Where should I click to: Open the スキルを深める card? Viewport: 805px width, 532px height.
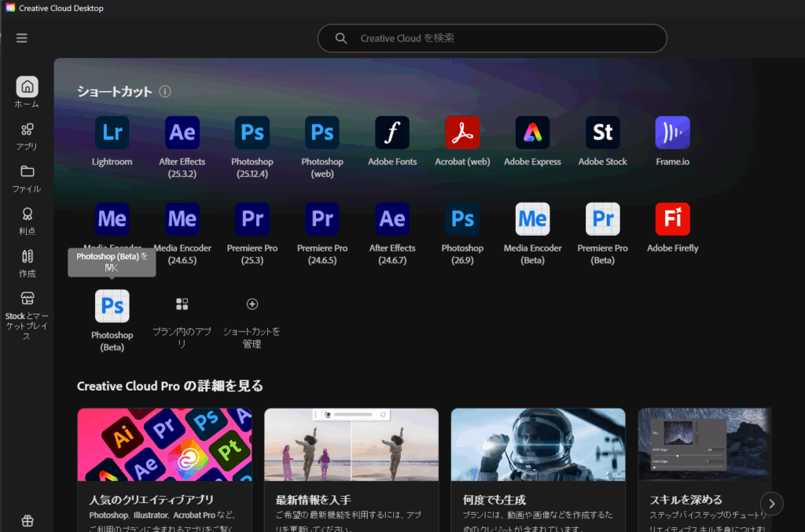(x=704, y=470)
